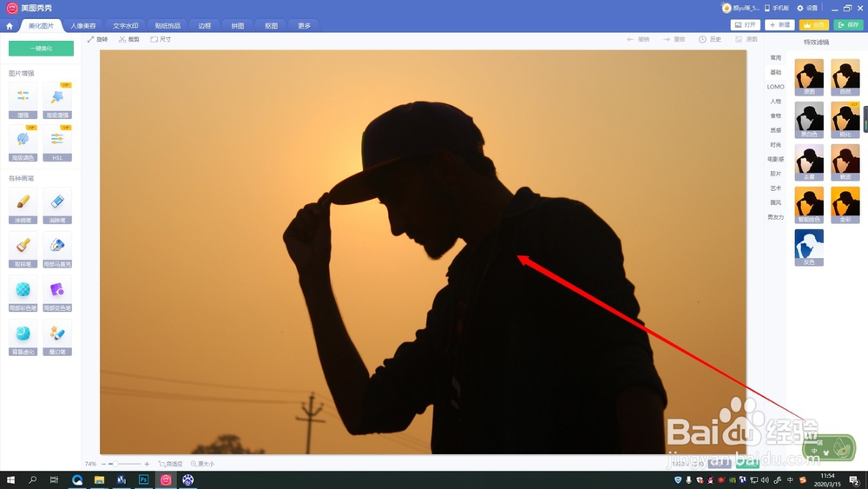Click the 手机版 mobile version link
Viewport: 868px width, 489px height.
pyautogui.click(x=777, y=8)
